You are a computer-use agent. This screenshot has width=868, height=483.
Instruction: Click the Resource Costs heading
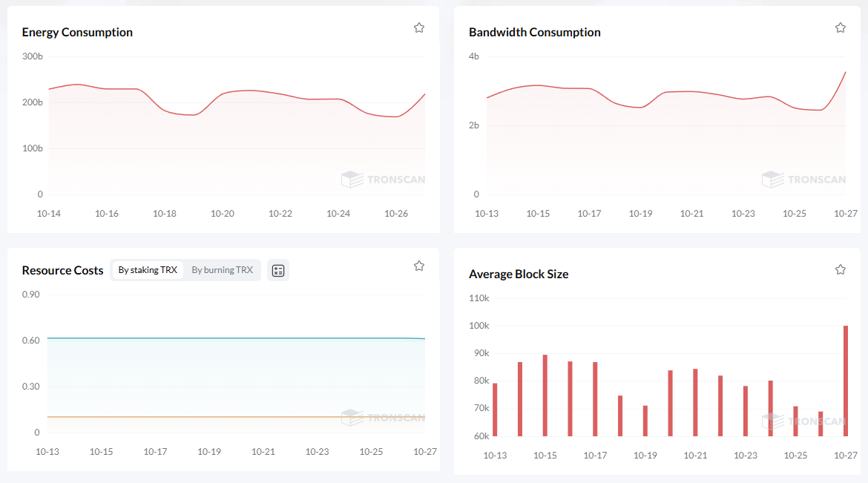pos(62,271)
